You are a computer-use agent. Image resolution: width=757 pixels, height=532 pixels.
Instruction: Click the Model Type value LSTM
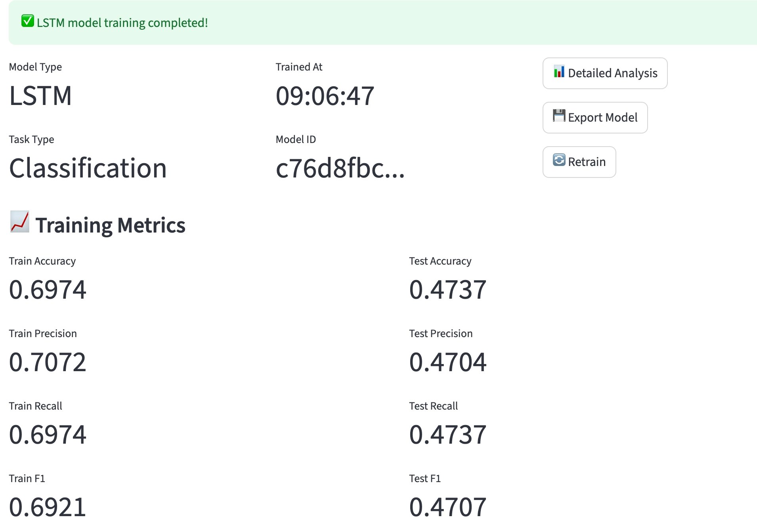point(40,96)
